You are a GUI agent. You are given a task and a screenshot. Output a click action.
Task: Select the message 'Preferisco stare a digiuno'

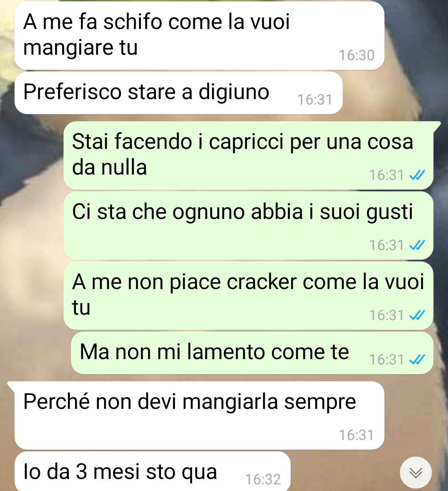(178, 93)
